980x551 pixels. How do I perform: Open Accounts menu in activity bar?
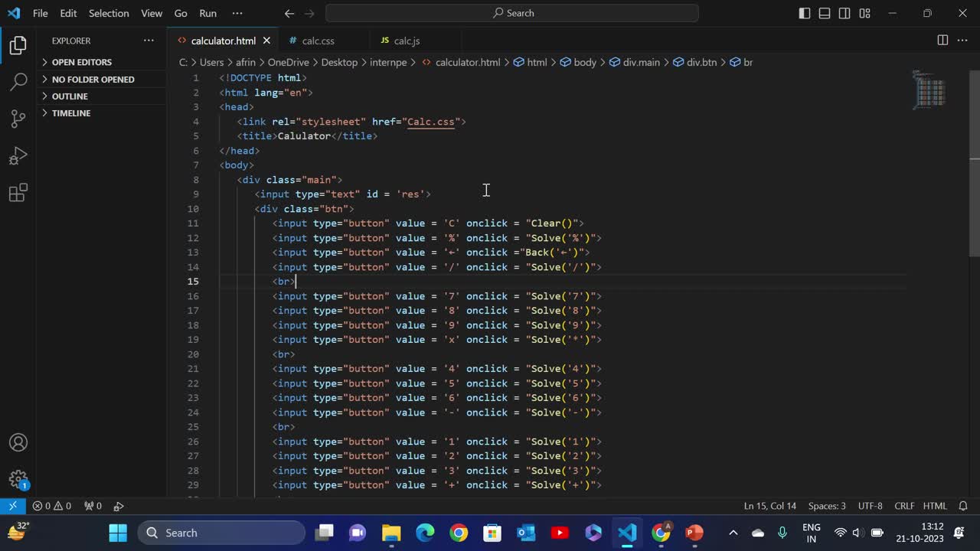18,442
